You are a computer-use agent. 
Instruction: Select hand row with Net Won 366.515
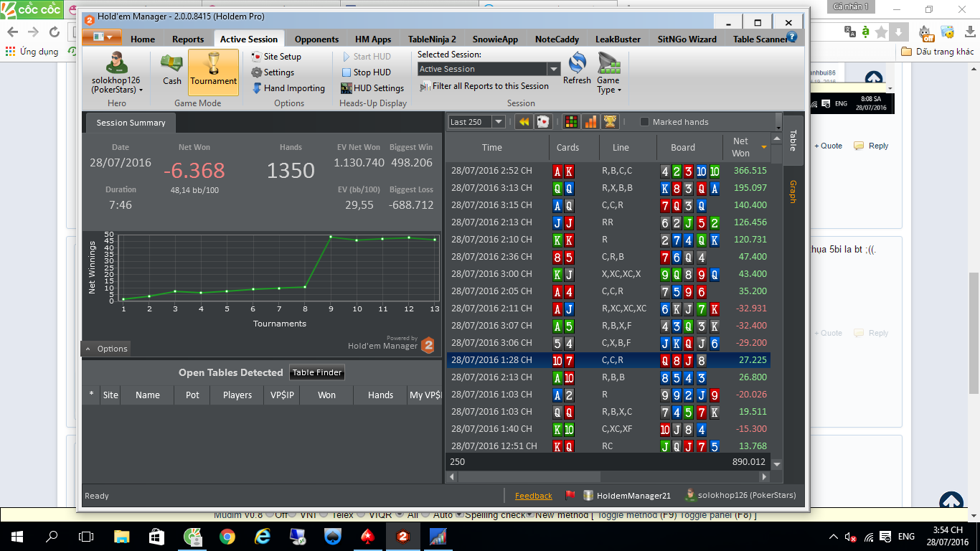pos(608,171)
